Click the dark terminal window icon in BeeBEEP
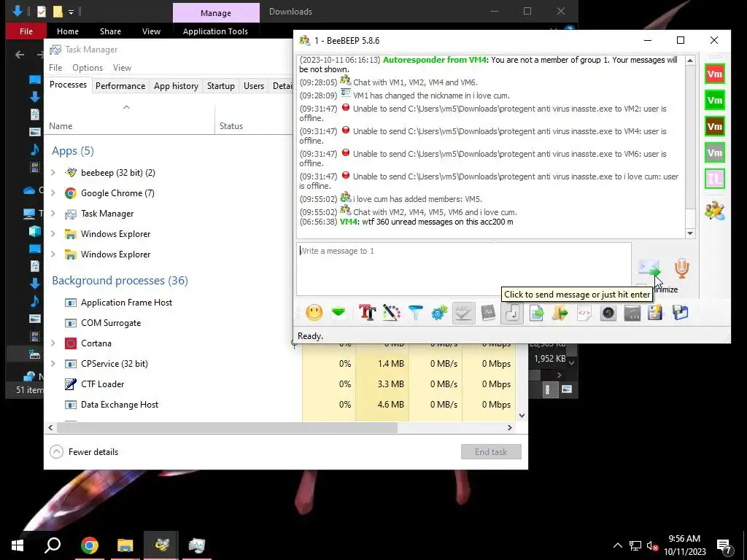This screenshot has width=747, height=560. 632,313
